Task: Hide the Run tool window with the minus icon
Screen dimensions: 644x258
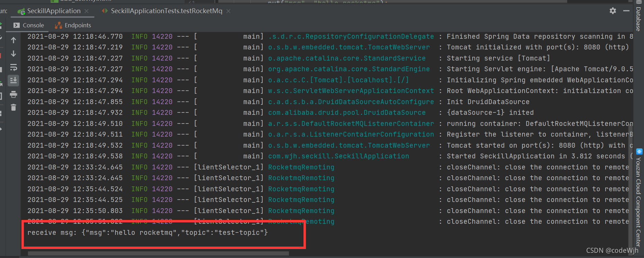Action: (x=626, y=11)
